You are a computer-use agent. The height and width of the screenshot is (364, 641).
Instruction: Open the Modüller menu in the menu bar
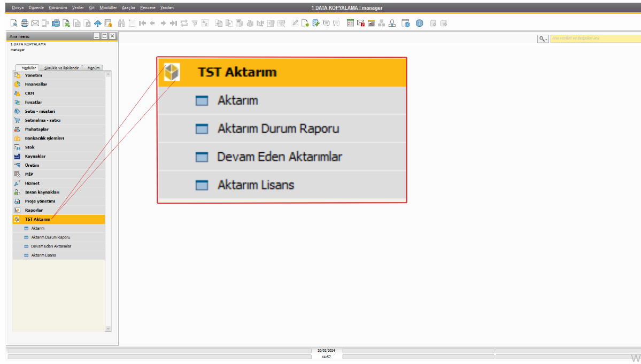point(108,7)
